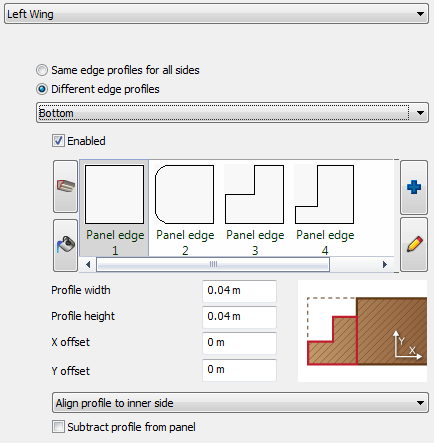Select the Panel edge 1 square profile

[114, 208]
